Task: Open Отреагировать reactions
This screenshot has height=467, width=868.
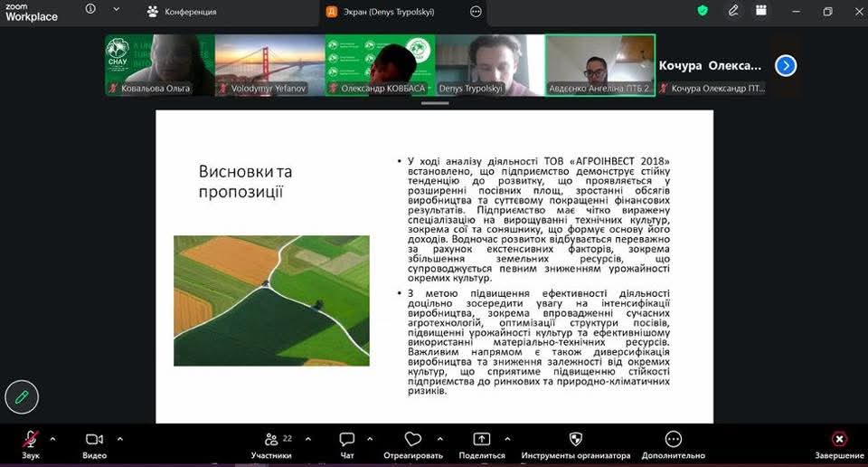Action: pos(413,443)
